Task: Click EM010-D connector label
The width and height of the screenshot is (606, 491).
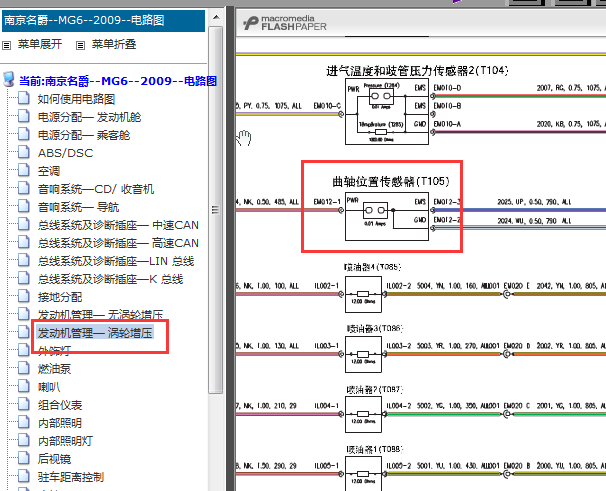Action: click(447, 88)
